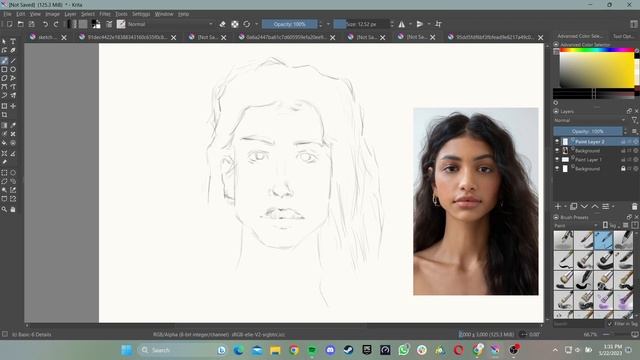The width and height of the screenshot is (640, 360).
Task: Switch to the Tool Options tab
Action: [623, 36]
